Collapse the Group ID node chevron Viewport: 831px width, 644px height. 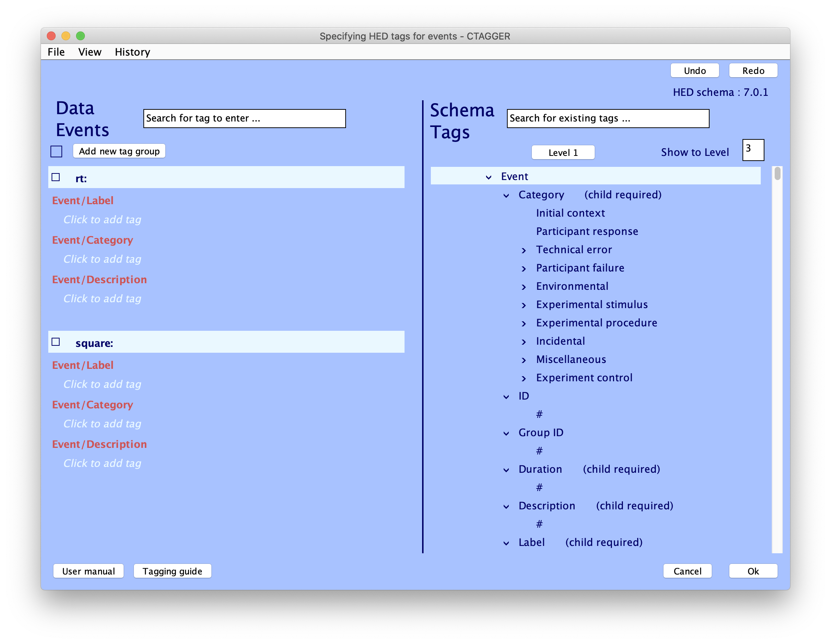(x=506, y=434)
